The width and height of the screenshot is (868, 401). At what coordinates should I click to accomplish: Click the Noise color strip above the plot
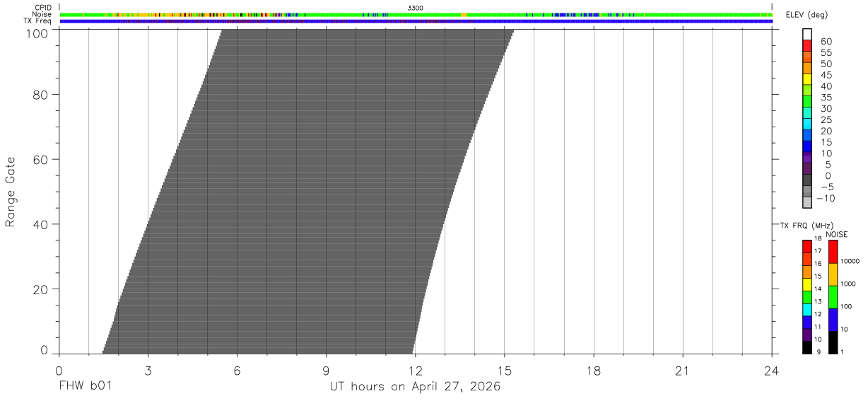416,14
